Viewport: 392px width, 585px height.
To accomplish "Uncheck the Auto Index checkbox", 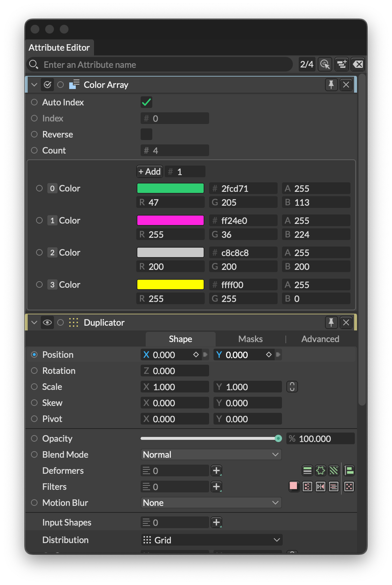I will (x=146, y=102).
